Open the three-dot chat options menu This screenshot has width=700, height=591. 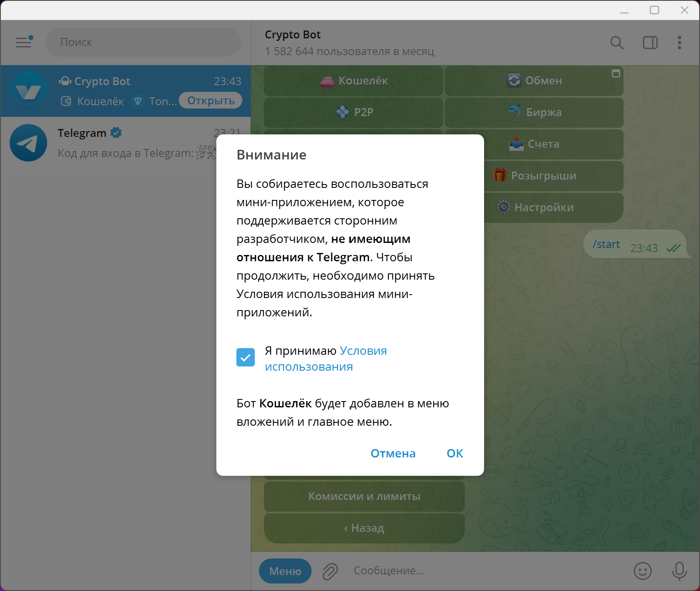click(680, 43)
